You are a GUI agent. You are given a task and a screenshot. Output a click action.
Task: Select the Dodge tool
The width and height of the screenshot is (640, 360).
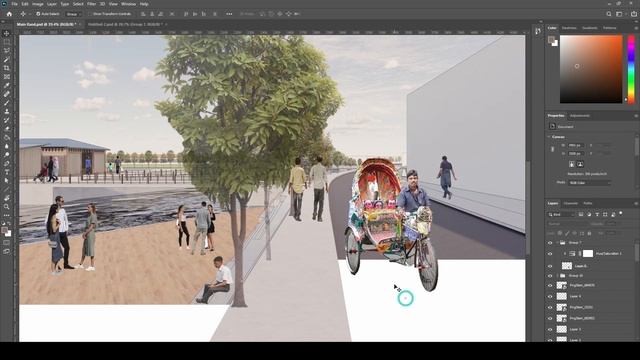(6, 155)
